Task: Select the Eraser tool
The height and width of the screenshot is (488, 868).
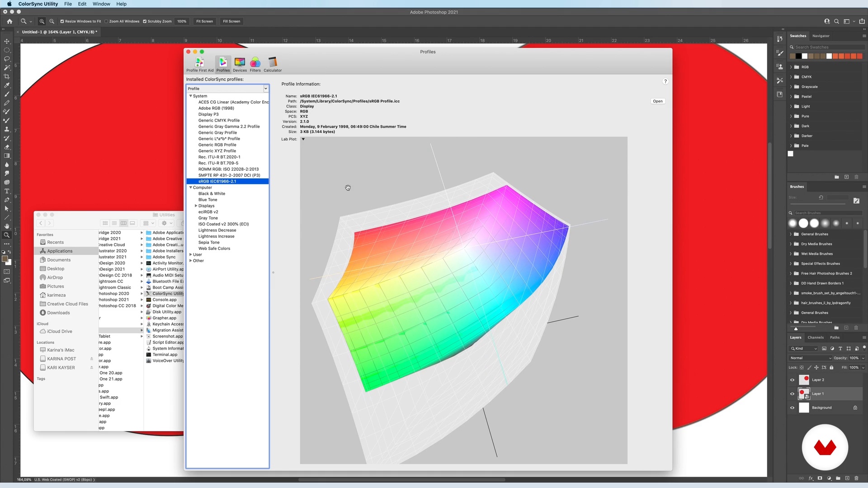Action: pyautogui.click(x=7, y=147)
